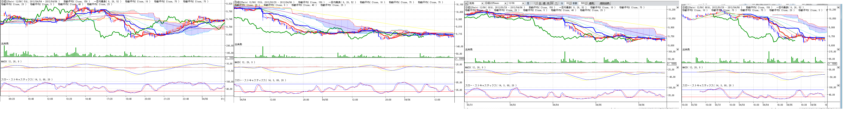This screenshot has height=133, width=868.
Task: Click the 適用 apply button
Action: (591, 3)
